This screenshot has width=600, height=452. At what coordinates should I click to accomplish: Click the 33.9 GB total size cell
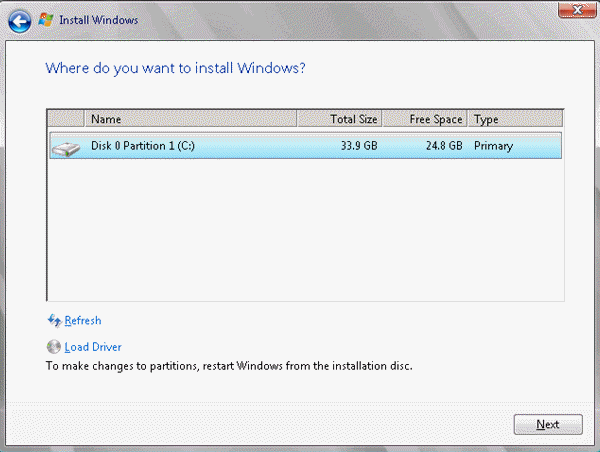click(x=359, y=146)
